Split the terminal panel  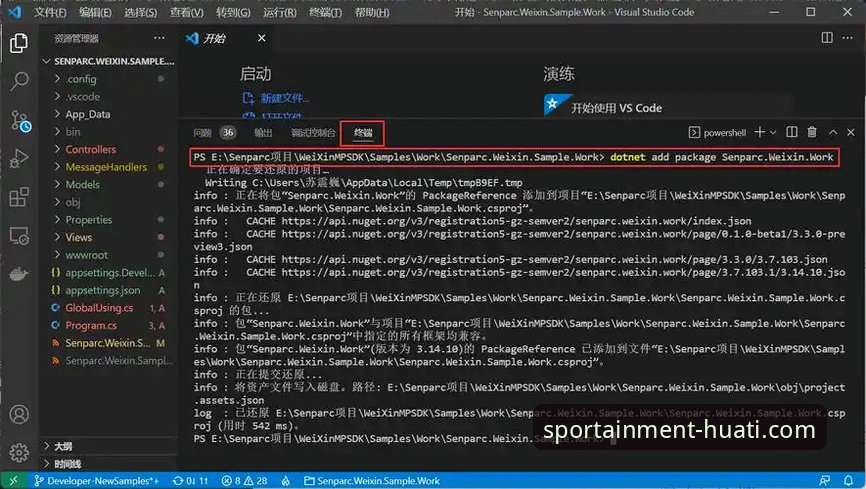(x=791, y=132)
